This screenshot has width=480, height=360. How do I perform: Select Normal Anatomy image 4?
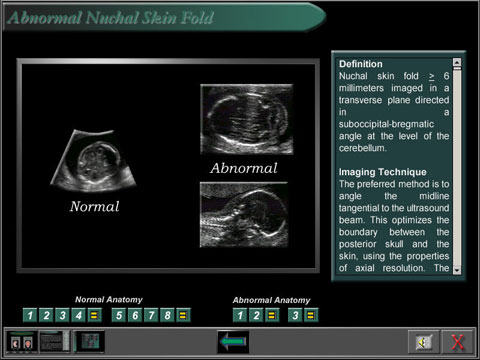tap(78, 315)
